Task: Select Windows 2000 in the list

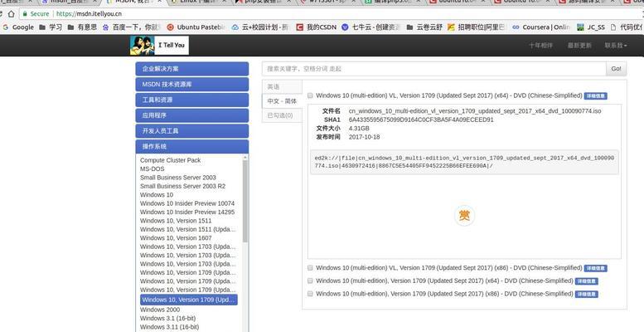Action: tap(160, 310)
